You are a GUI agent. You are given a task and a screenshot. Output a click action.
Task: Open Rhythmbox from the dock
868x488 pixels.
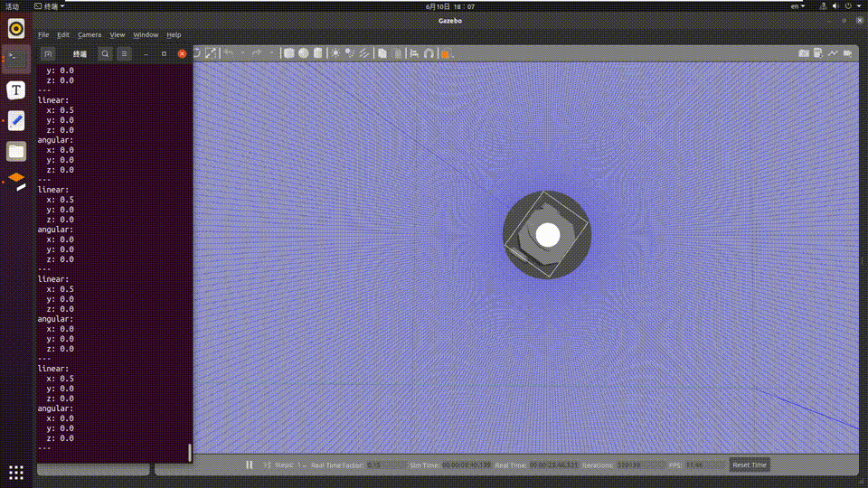click(x=16, y=28)
